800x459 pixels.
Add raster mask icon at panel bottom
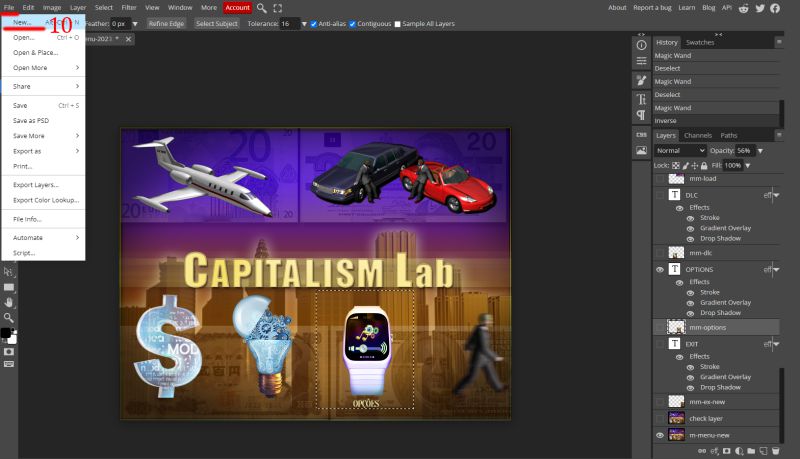click(x=727, y=451)
